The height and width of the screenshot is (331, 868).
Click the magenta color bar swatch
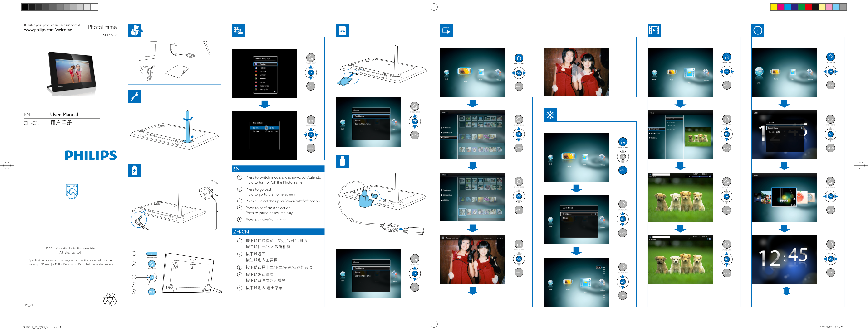781,7
